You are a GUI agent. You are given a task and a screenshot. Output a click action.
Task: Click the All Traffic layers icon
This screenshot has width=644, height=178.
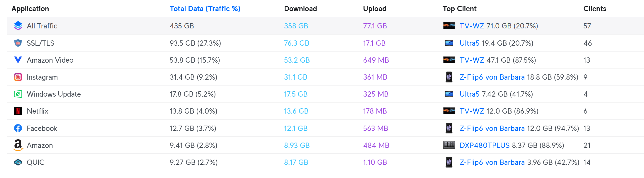click(x=18, y=26)
